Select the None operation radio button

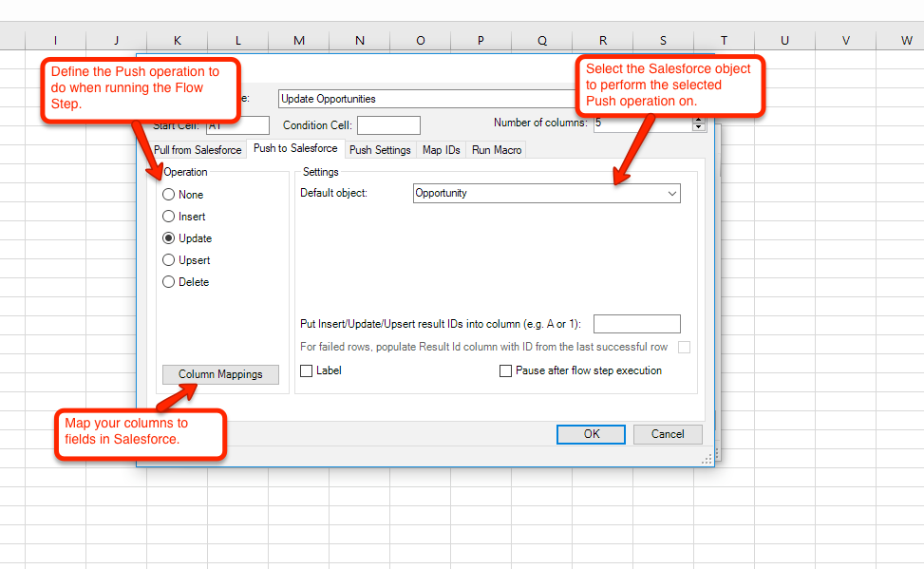coord(168,195)
